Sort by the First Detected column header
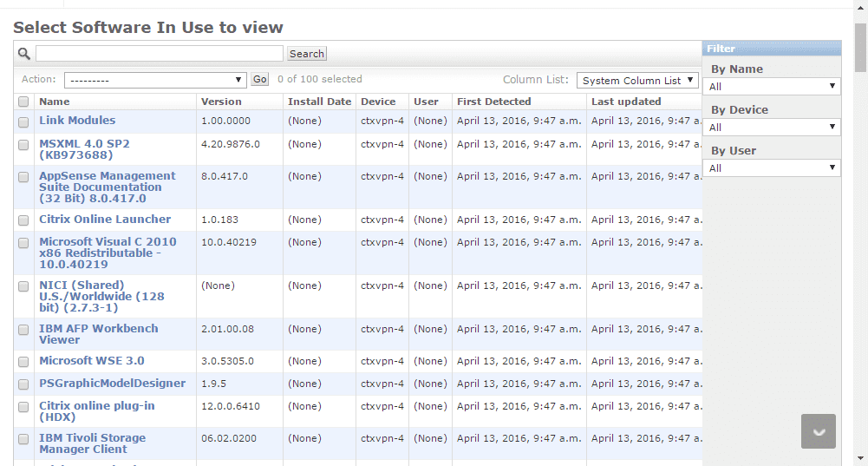 [x=493, y=102]
